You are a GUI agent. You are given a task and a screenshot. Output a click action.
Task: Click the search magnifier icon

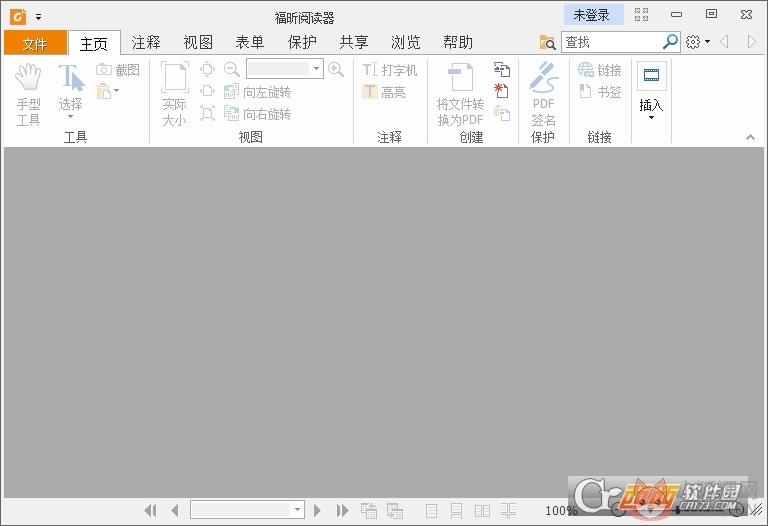coord(670,42)
